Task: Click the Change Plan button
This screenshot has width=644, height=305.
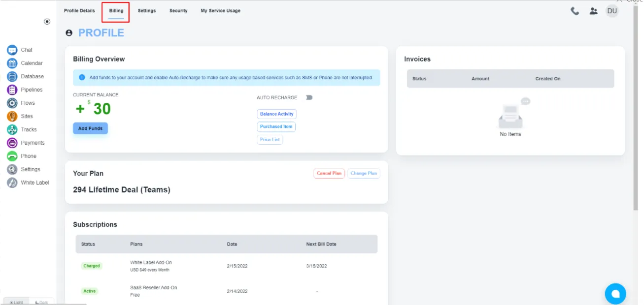Action: tap(364, 174)
